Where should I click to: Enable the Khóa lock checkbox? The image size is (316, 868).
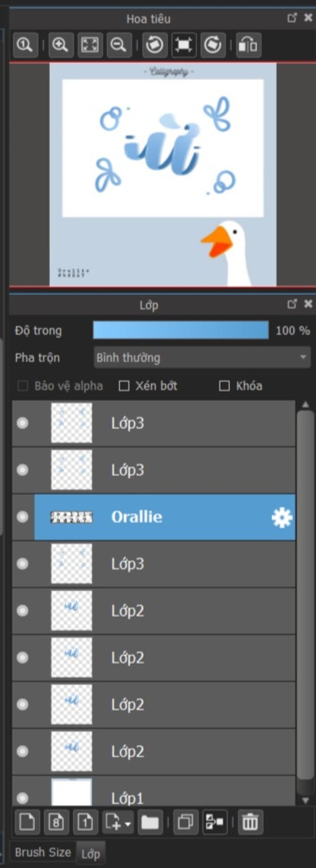[224, 386]
